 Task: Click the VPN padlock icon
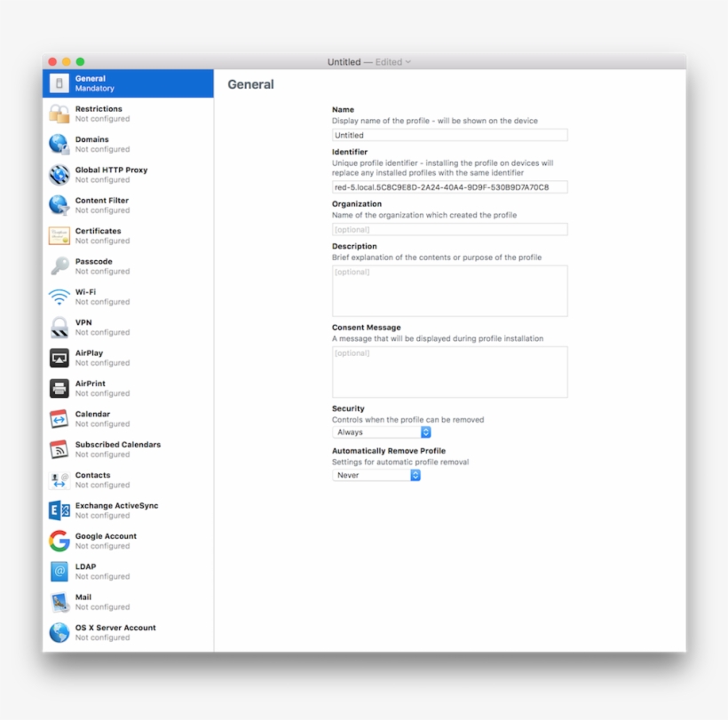59,327
